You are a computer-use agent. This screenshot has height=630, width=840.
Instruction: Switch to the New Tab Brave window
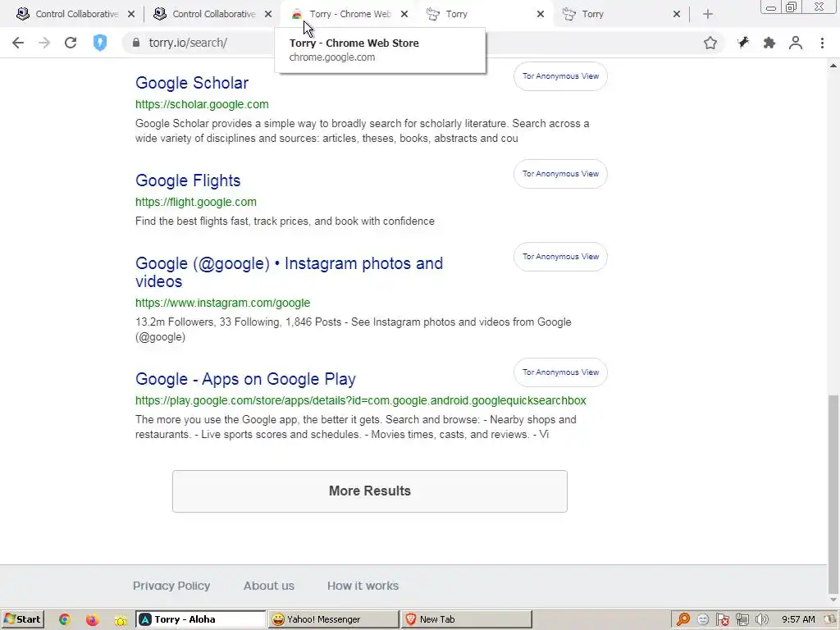click(x=467, y=619)
